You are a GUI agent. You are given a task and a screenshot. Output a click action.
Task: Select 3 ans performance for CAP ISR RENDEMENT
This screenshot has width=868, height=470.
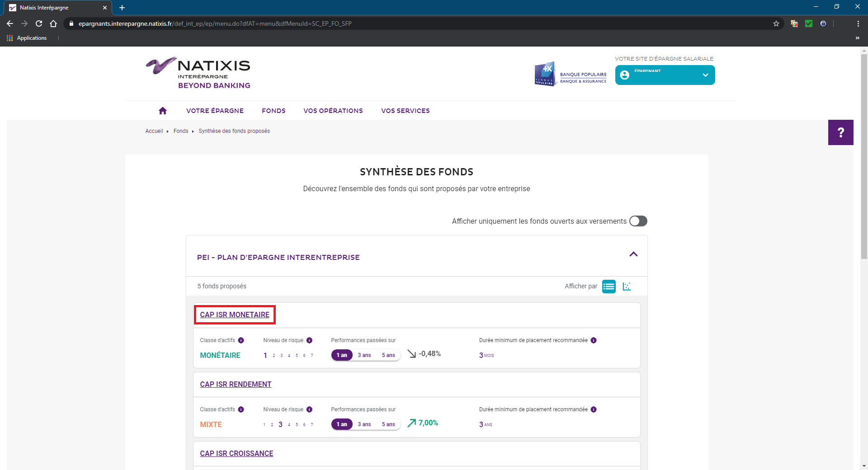364,424
